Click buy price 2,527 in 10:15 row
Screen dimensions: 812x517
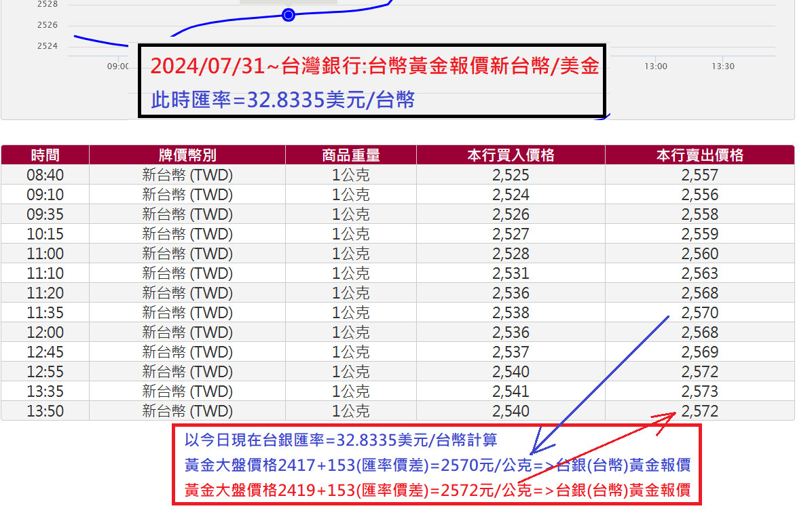tap(511, 234)
